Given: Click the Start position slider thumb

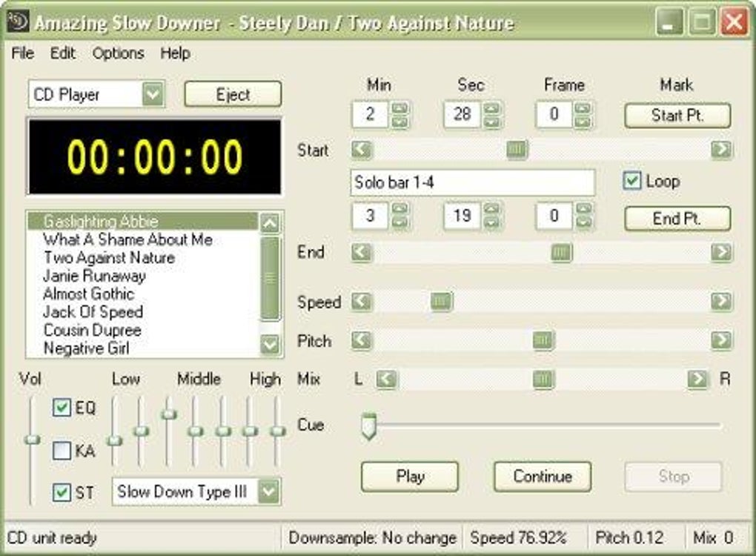Looking at the screenshot, I should [517, 150].
